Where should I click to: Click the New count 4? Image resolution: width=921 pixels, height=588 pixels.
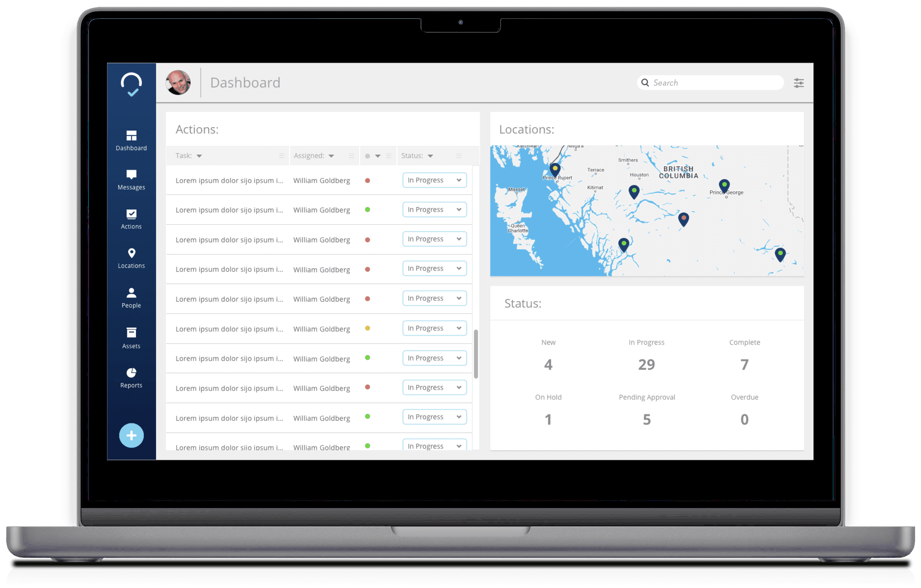pyautogui.click(x=548, y=365)
